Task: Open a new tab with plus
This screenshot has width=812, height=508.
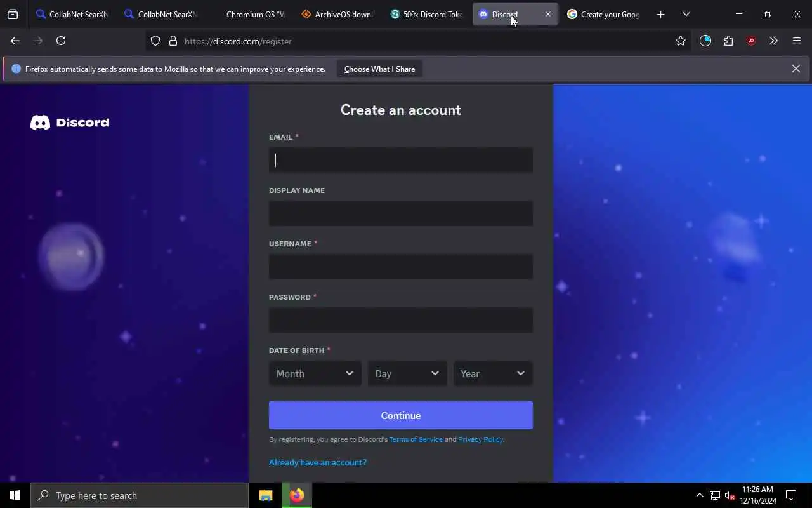Action: pos(660,14)
